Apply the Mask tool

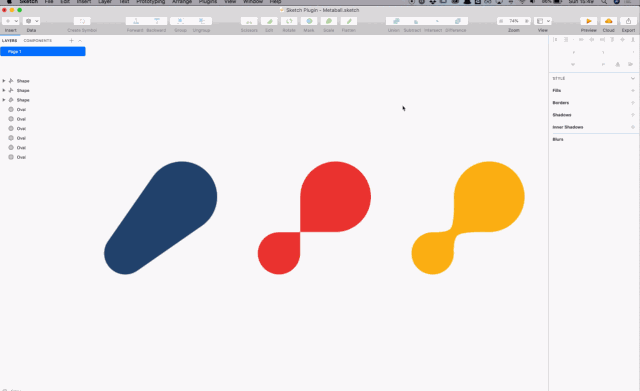pos(309,21)
